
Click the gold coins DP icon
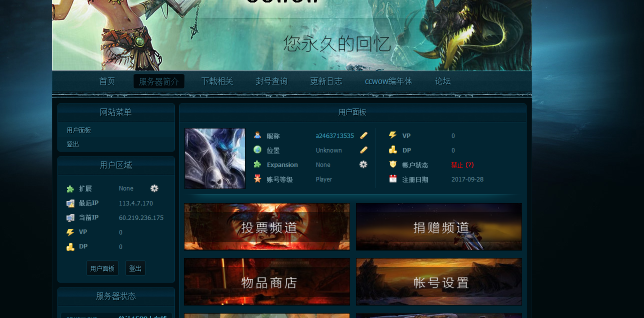pyautogui.click(x=392, y=149)
